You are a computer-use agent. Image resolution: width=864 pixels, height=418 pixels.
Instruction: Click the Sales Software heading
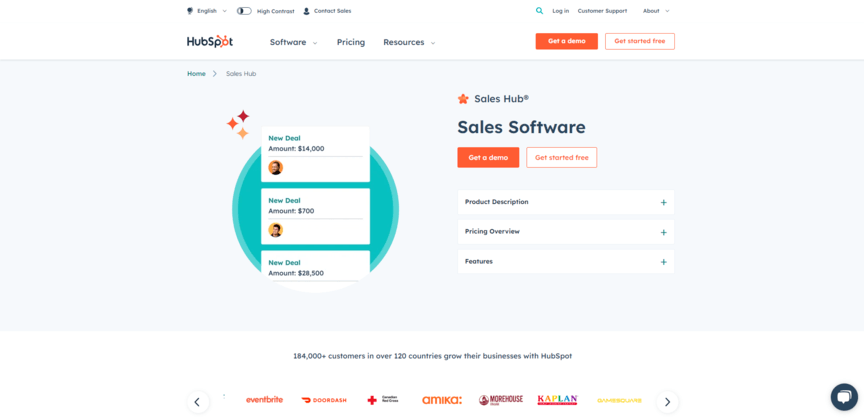(x=521, y=127)
